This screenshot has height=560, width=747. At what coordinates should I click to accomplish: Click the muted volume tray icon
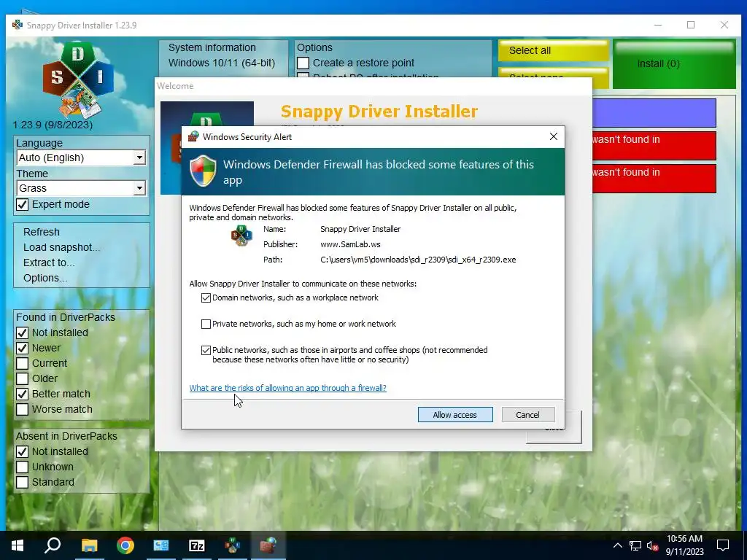pos(652,545)
